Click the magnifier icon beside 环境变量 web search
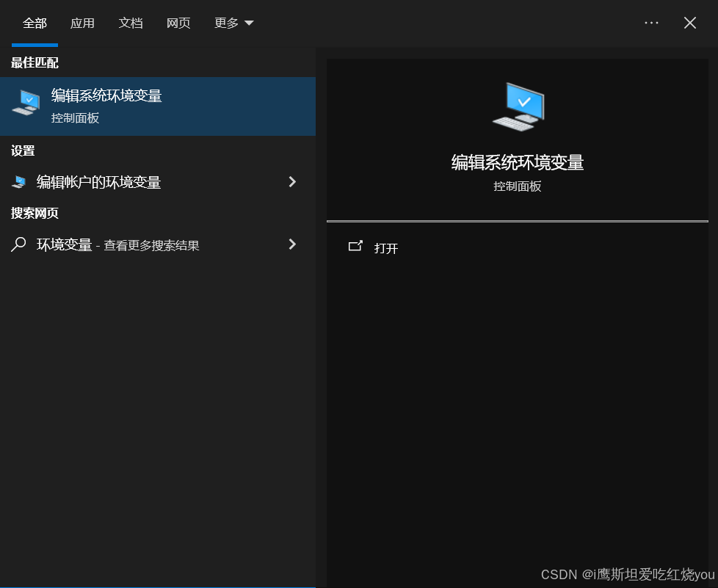 coord(19,244)
